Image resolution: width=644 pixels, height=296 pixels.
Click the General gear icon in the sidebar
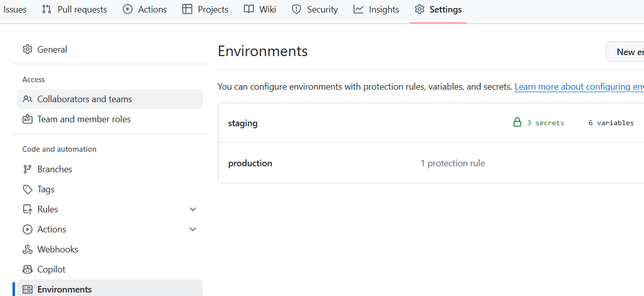coord(28,49)
